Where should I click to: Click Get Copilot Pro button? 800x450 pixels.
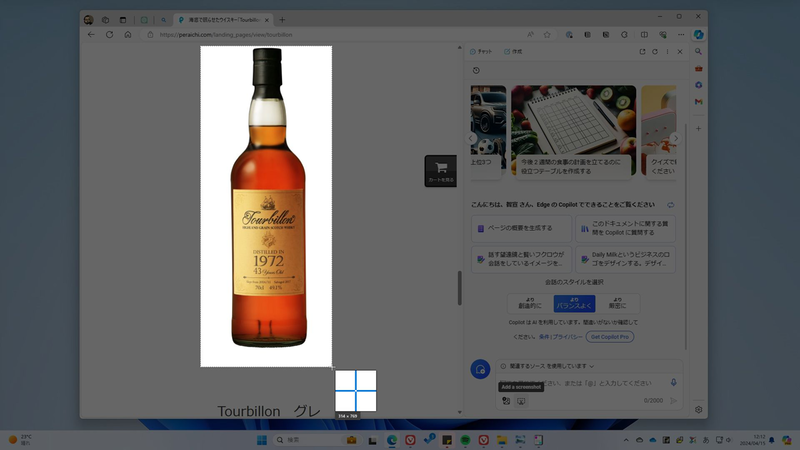[610, 337]
